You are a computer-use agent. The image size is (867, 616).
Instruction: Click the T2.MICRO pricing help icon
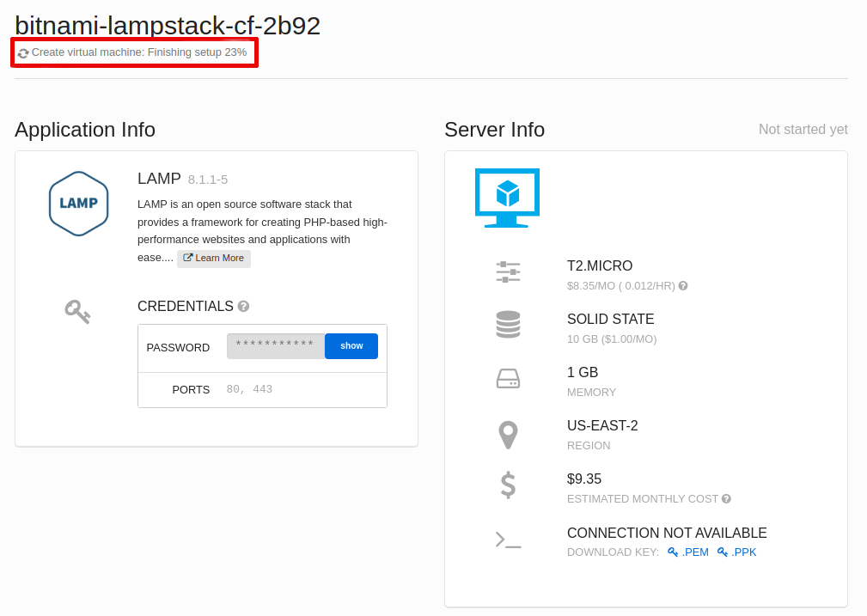tap(683, 286)
